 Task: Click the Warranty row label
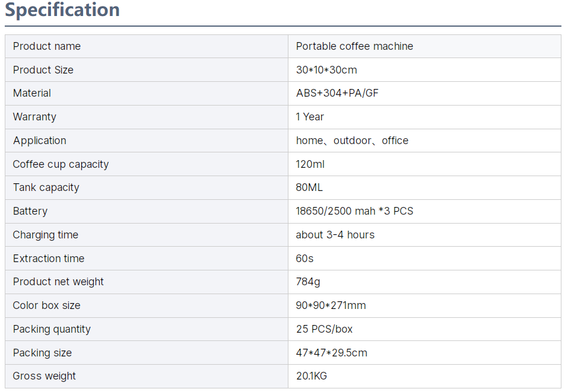34,117
